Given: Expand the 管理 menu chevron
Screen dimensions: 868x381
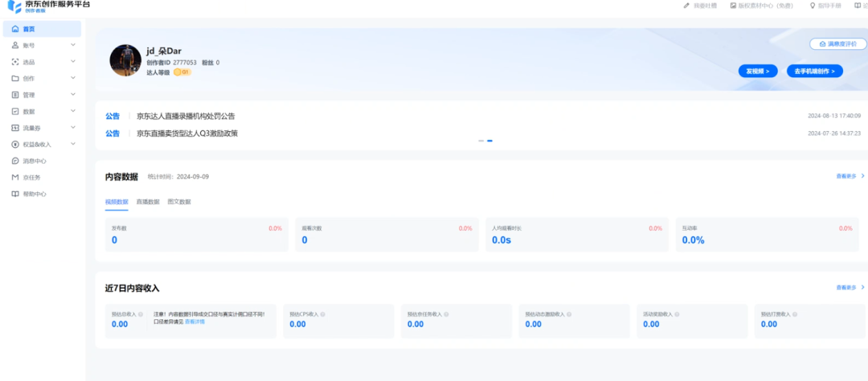Looking at the screenshot, I should pyautogui.click(x=73, y=94).
